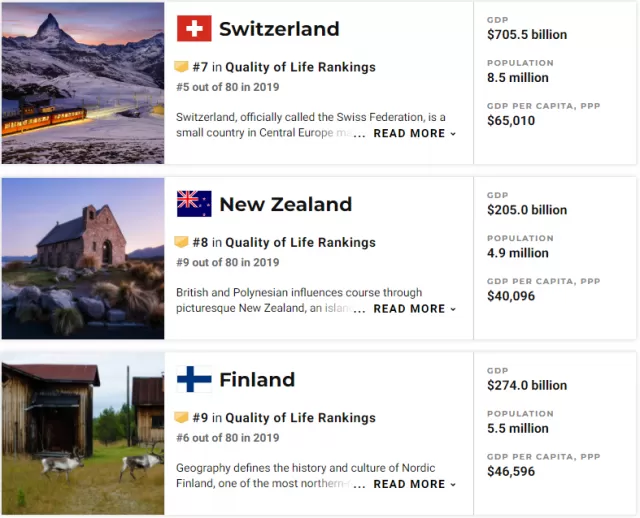Click the Finland flag icon
The height and width of the screenshot is (518, 640).
(x=194, y=379)
